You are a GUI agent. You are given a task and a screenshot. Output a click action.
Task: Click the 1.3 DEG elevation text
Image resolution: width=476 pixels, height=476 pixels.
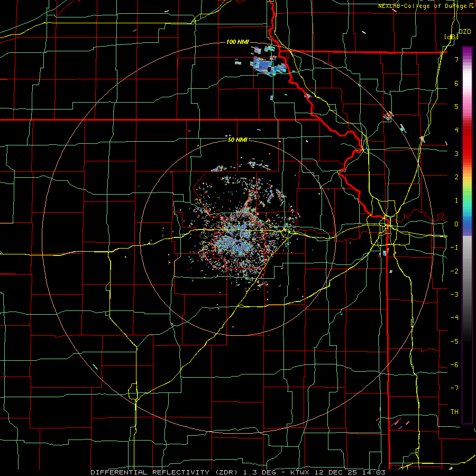[x=260, y=472]
